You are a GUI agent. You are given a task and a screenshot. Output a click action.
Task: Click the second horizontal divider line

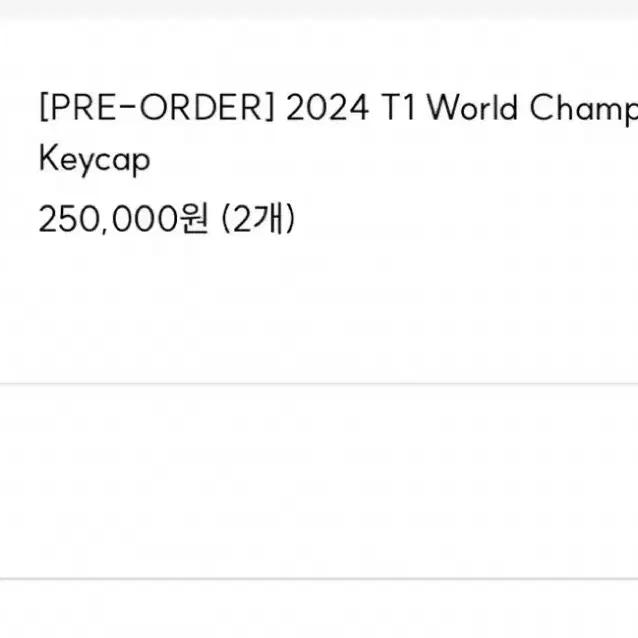coord(319,578)
